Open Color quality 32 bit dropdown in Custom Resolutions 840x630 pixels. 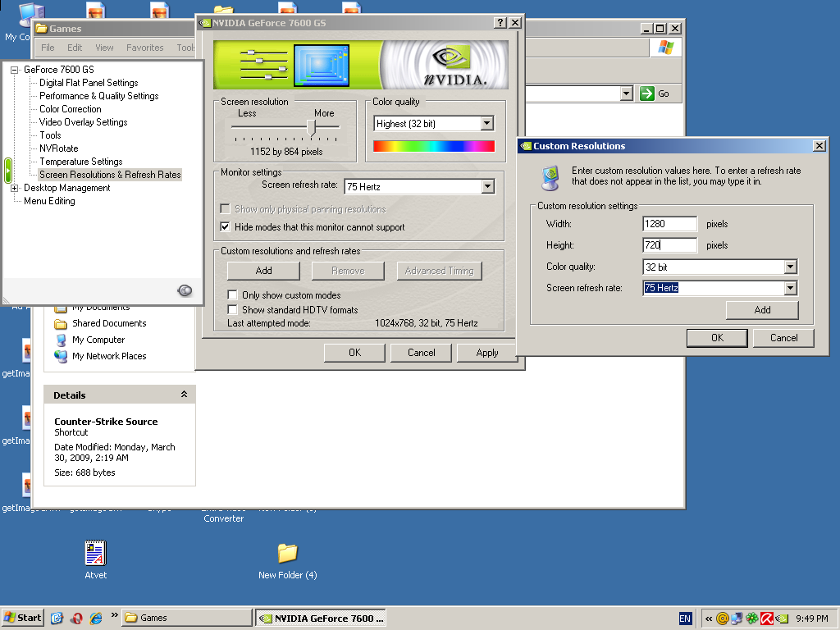[790, 267]
